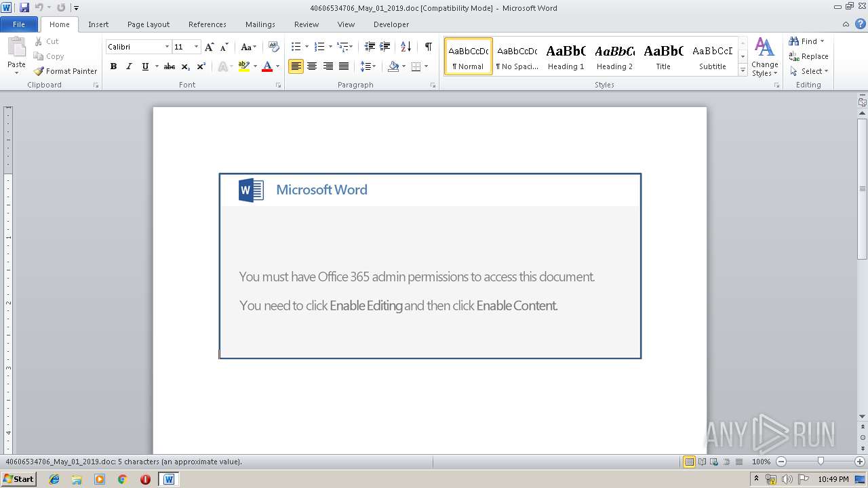Open the Windows Start button

(x=18, y=479)
